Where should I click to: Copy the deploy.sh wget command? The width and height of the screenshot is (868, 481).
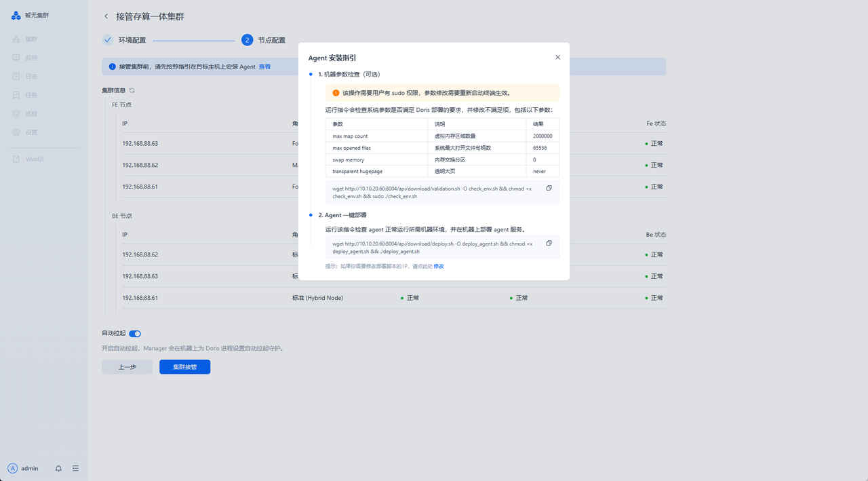(549, 243)
